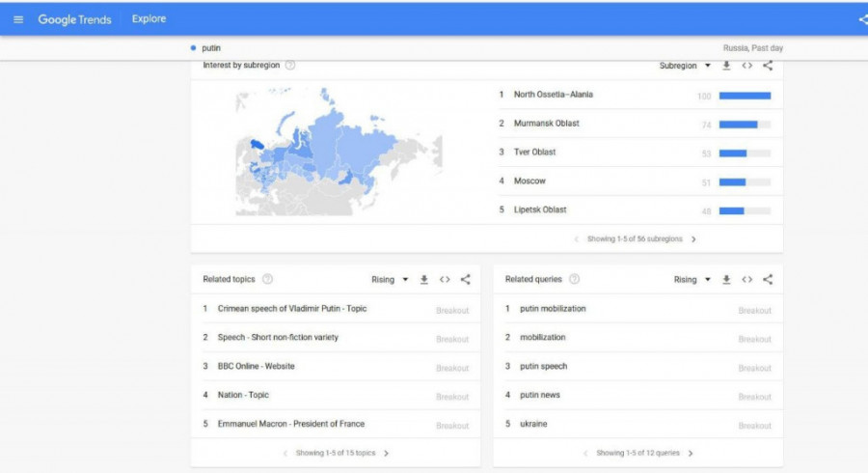Click the Explore tab in header
The width and height of the screenshot is (868, 473).
[149, 19]
